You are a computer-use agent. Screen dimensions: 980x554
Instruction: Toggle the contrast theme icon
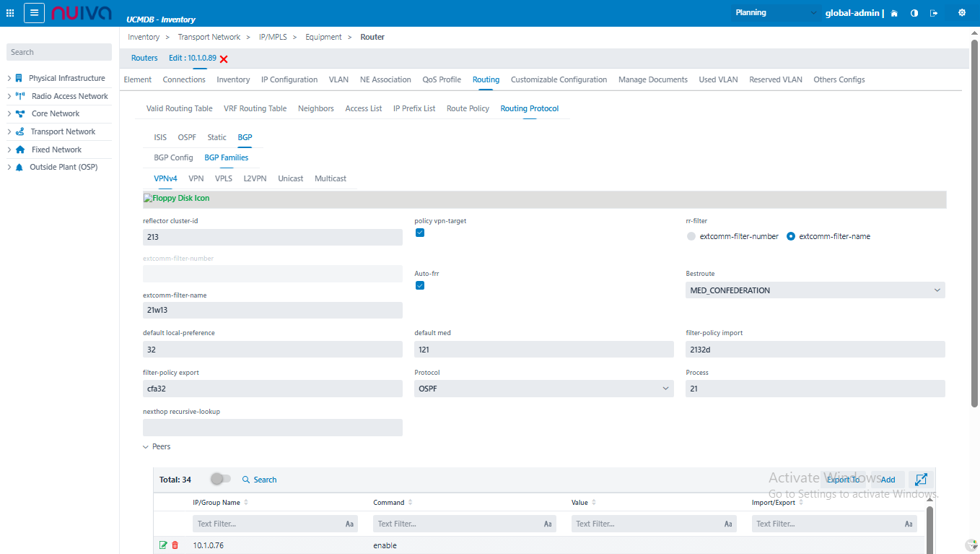914,13
